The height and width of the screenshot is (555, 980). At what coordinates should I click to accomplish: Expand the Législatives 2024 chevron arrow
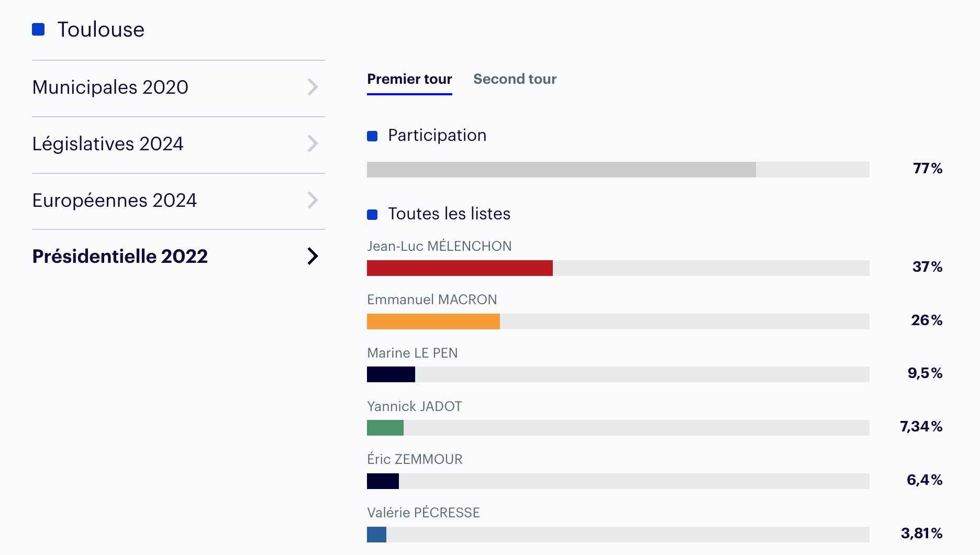coord(313,143)
